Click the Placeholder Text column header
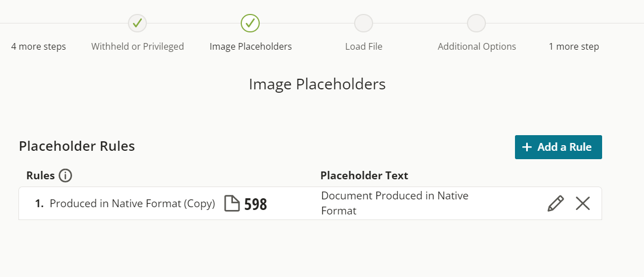The height and width of the screenshot is (277, 644). pos(364,176)
